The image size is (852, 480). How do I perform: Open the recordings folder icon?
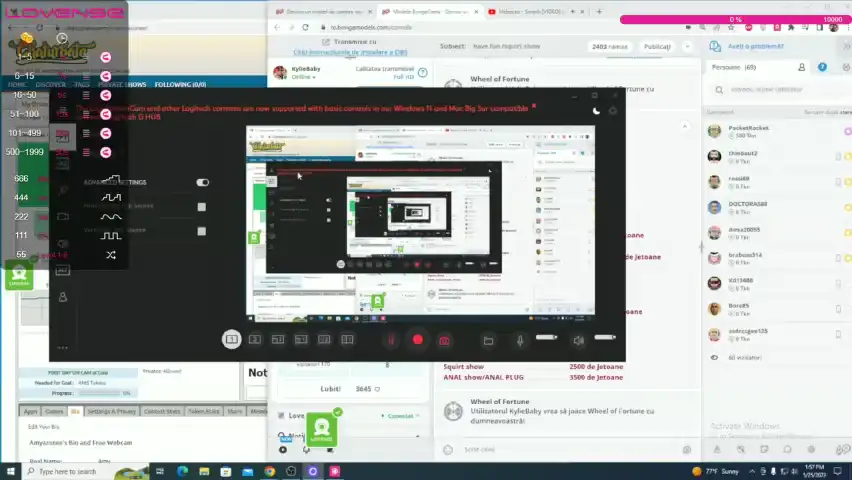(x=488, y=340)
